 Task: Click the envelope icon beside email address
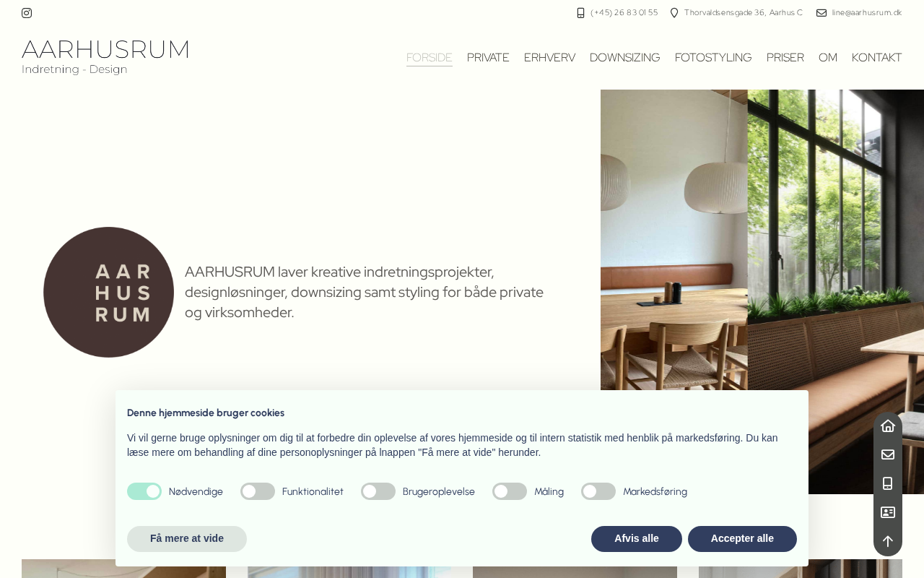pyautogui.click(x=821, y=13)
